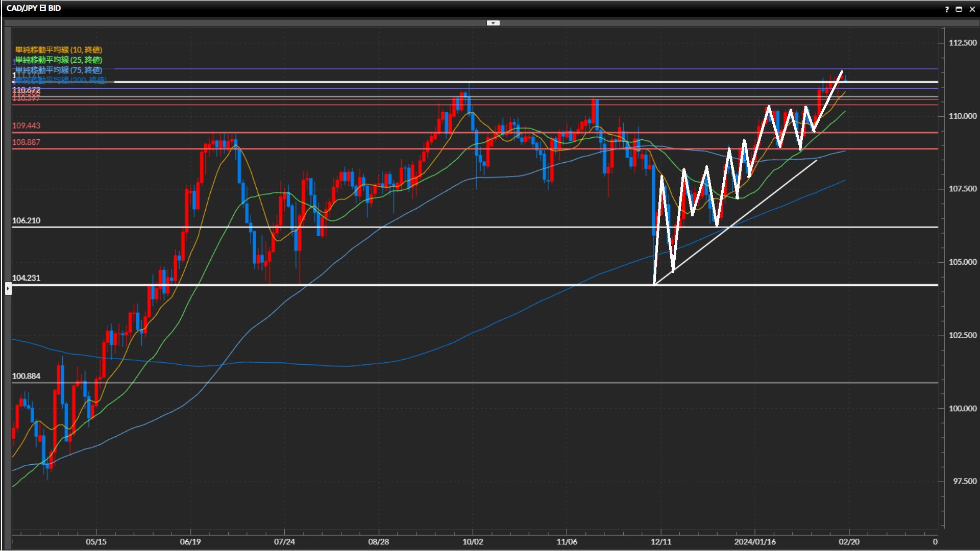Click the 110.672 price level label
Screen dimensions: 980x551
point(26,90)
